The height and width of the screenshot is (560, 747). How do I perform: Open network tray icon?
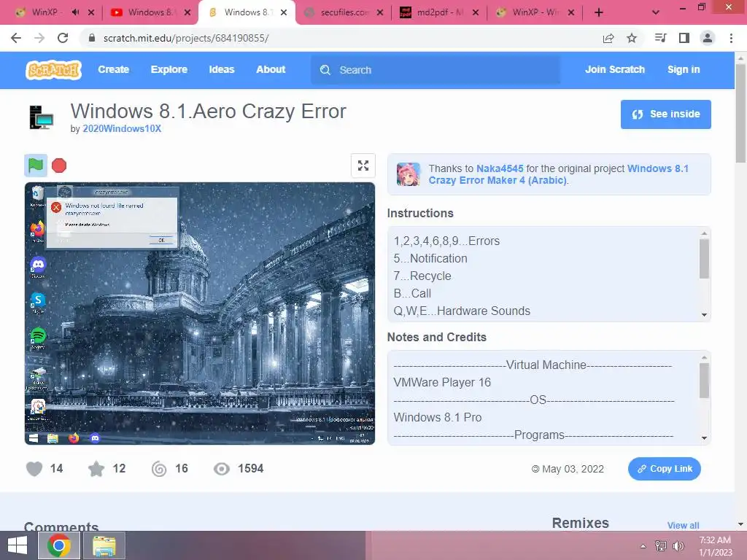point(660,546)
